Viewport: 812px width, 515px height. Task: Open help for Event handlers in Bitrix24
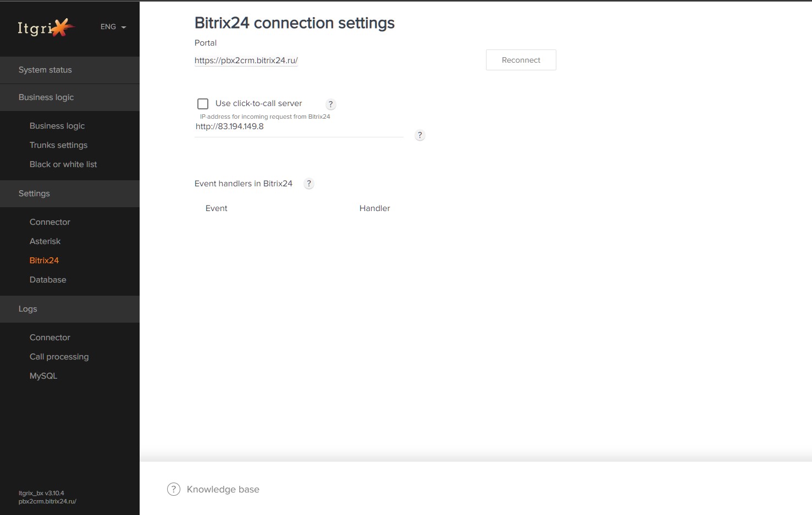coord(309,184)
